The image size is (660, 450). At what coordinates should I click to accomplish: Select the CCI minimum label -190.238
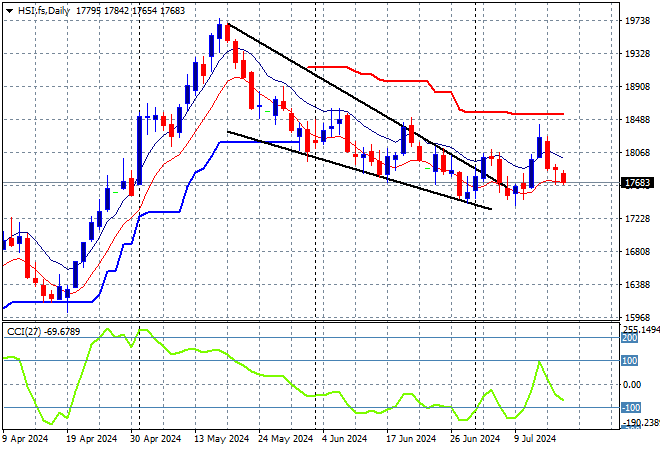[x=641, y=423]
